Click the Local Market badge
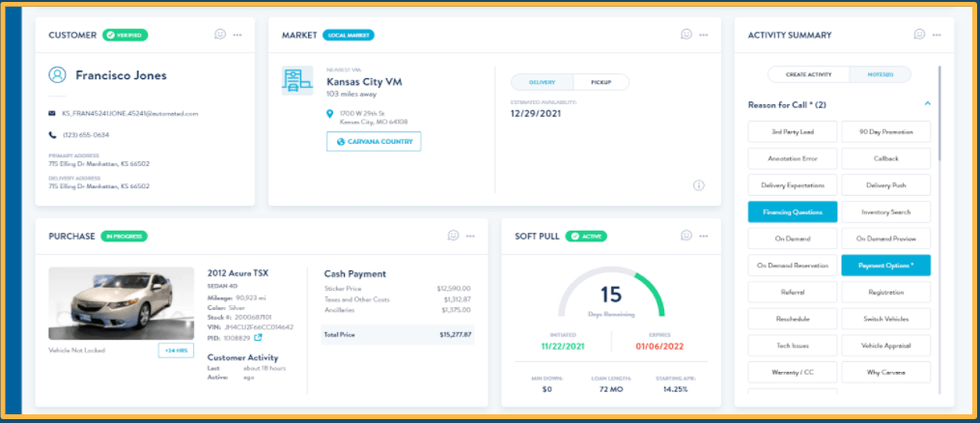Screen dimensions: 980x423 [349, 35]
